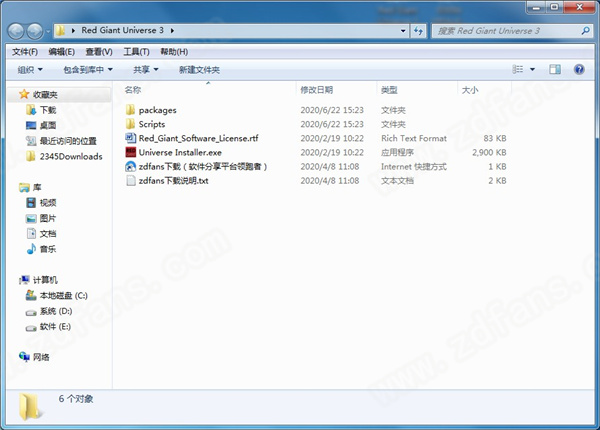Select the zdfans下载 internet shortcut icon
Screen dimensions: 600x430
click(130, 166)
